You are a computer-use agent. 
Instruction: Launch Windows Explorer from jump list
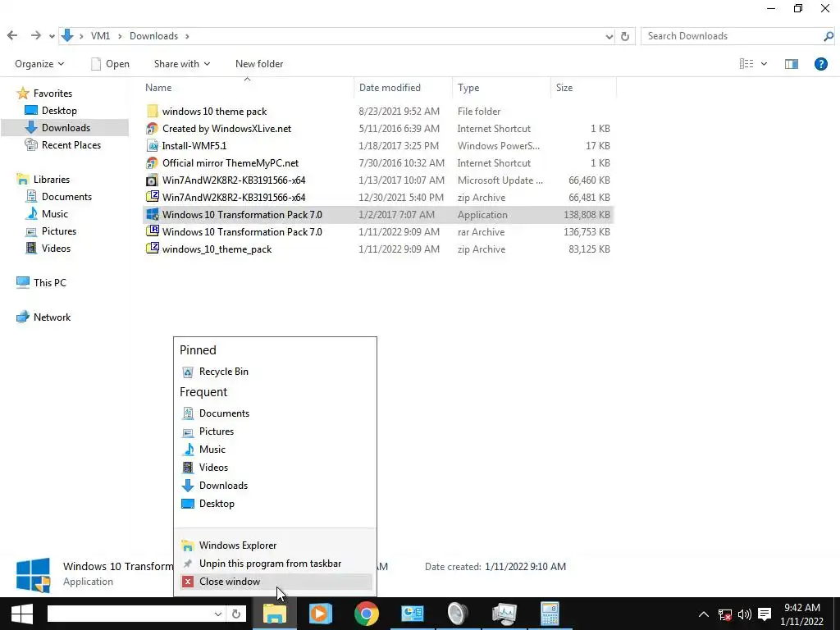pos(276,546)
